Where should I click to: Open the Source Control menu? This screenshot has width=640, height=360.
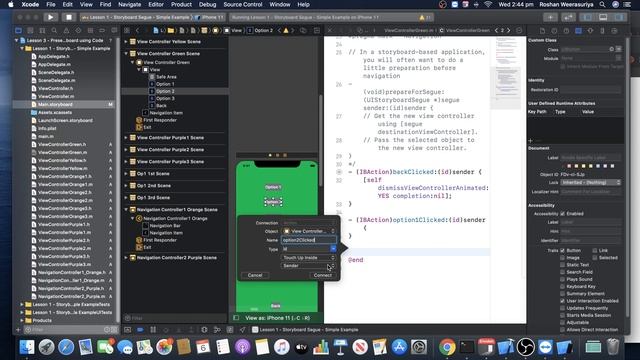pos(243,4)
